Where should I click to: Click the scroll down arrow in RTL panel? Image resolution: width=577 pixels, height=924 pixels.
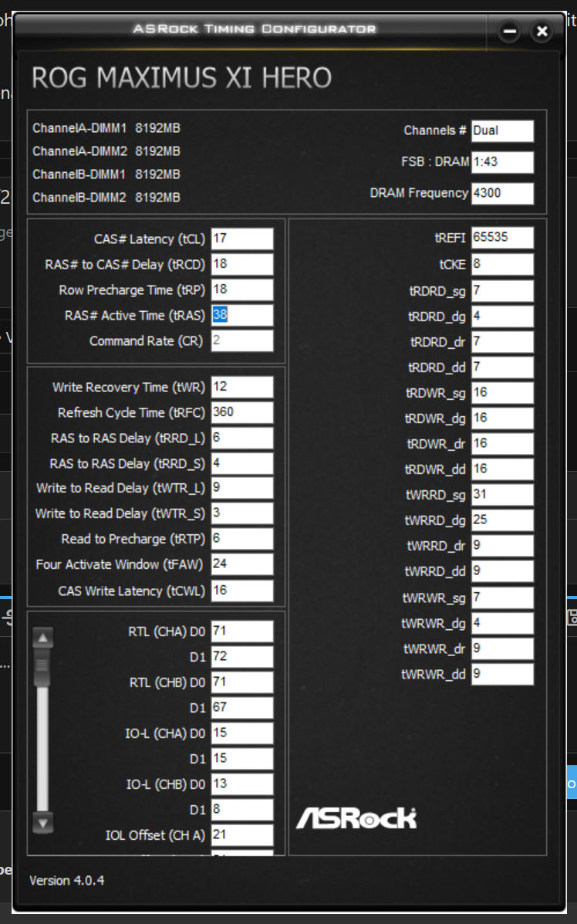point(43,823)
